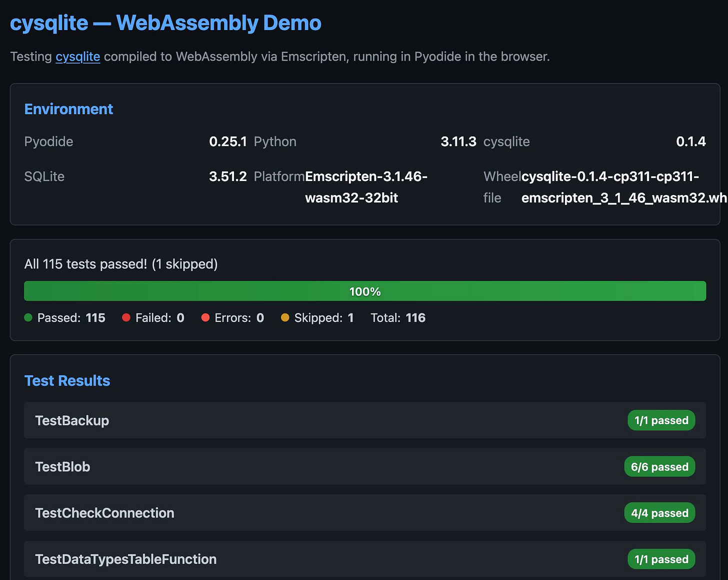The width and height of the screenshot is (728, 580).
Task: Click the 4/4 passed badge for TestCheckConnection
Action: 659,512
